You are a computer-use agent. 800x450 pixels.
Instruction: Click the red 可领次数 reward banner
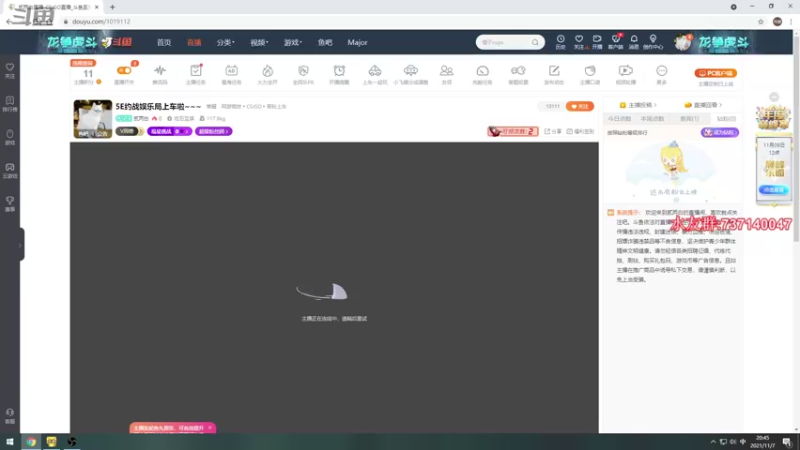click(x=513, y=131)
